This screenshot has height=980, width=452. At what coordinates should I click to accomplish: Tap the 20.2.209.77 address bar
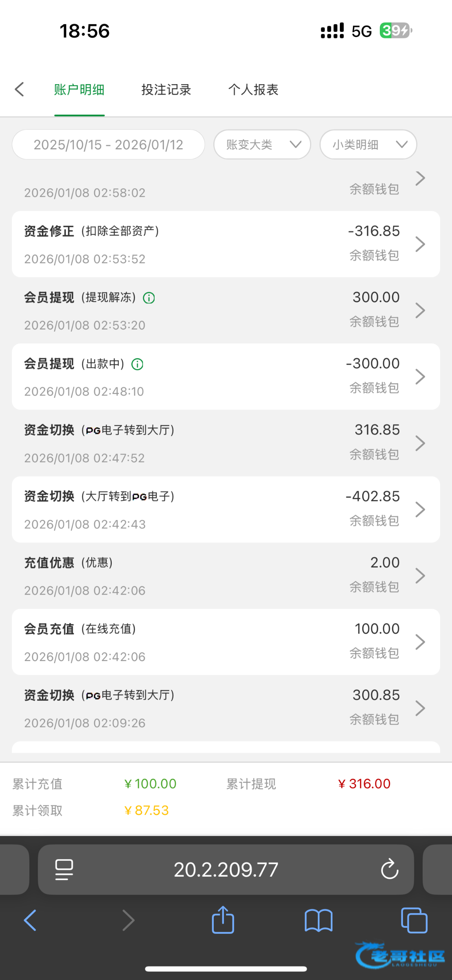[x=226, y=869]
